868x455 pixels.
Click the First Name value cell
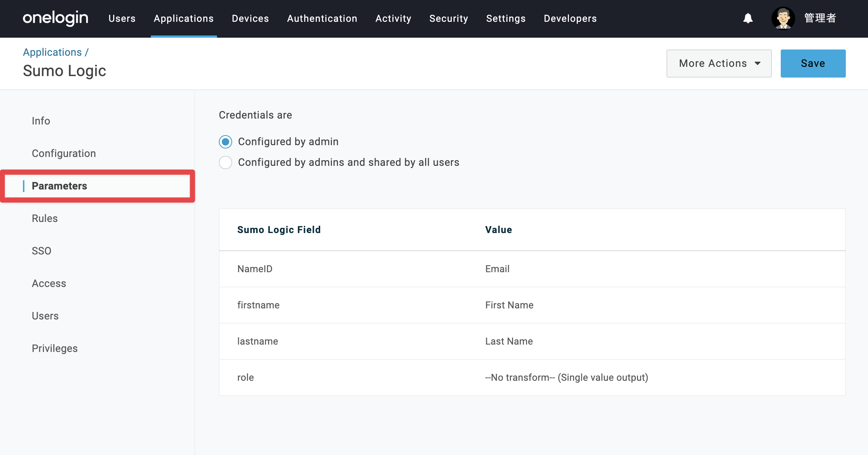point(509,305)
